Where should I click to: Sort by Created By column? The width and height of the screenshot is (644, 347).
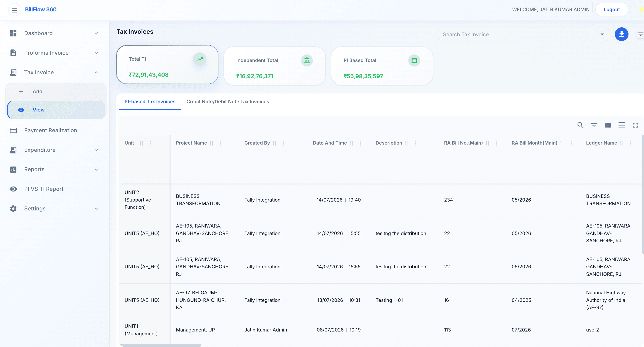point(274,143)
